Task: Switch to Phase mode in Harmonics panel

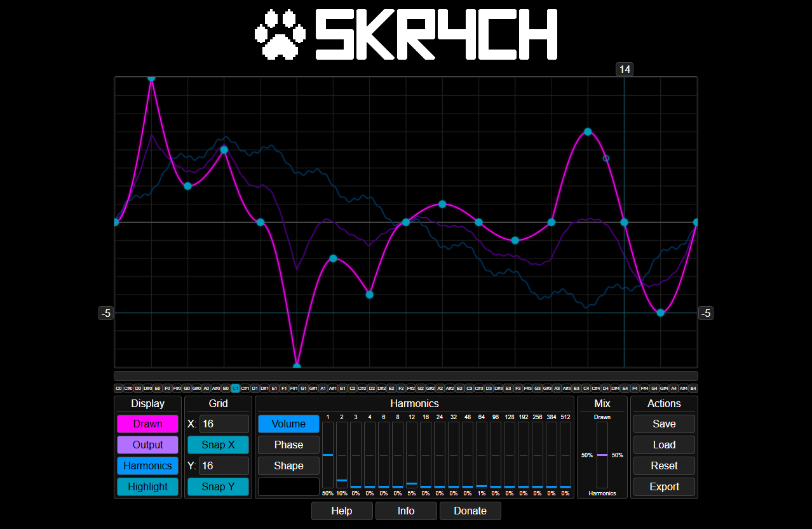Action: 288,445
